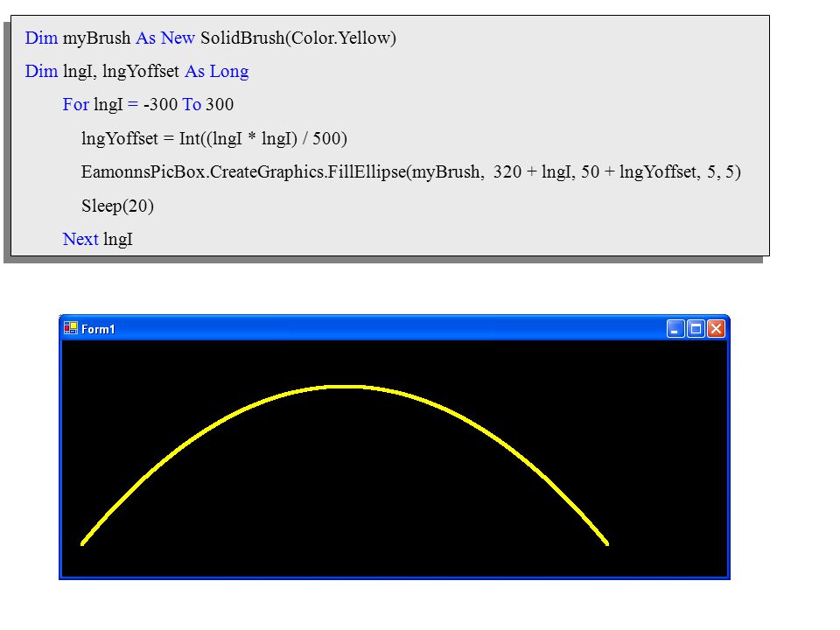Close the Form1 window
Image resolution: width=840 pixels, height=630 pixels.
point(717,329)
